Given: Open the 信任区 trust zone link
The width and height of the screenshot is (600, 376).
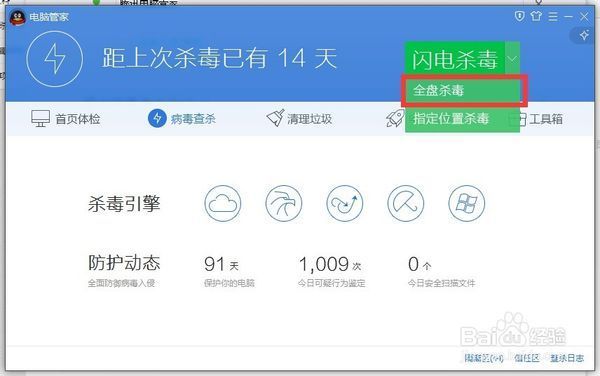Looking at the screenshot, I should (x=527, y=358).
